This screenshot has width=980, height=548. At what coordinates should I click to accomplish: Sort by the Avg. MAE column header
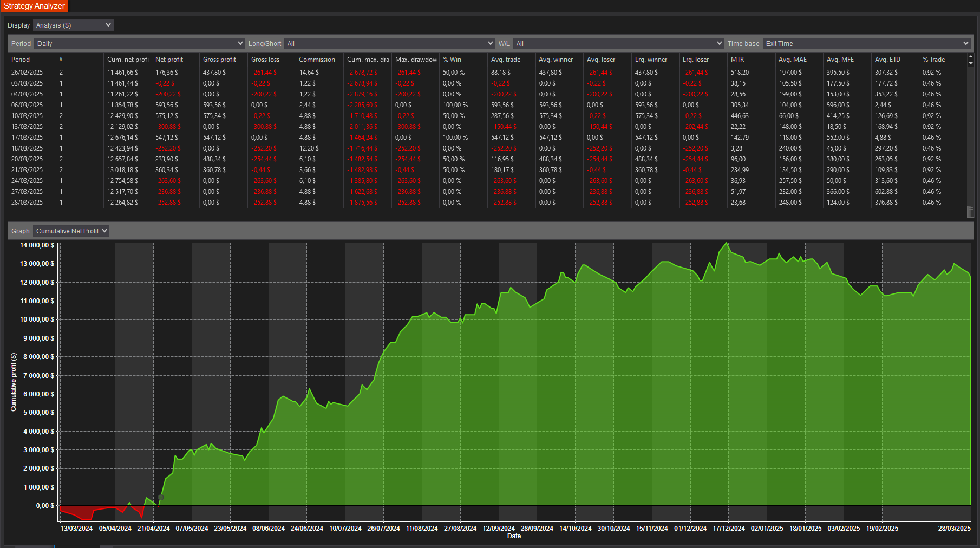click(799, 60)
